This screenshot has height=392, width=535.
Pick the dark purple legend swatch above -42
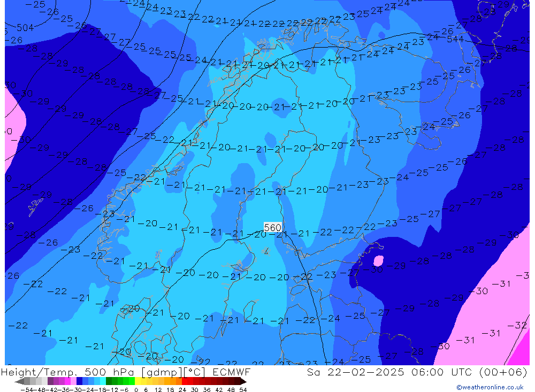click(x=50, y=382)
